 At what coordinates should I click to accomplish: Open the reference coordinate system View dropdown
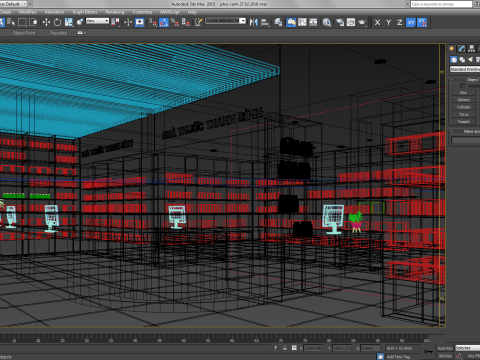[97, 21]
